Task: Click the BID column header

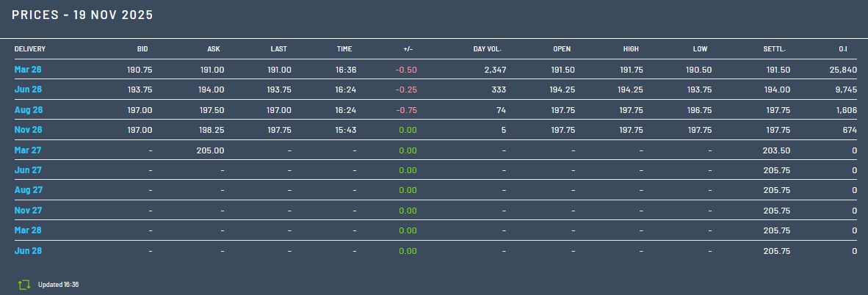Action: (142, 49)
